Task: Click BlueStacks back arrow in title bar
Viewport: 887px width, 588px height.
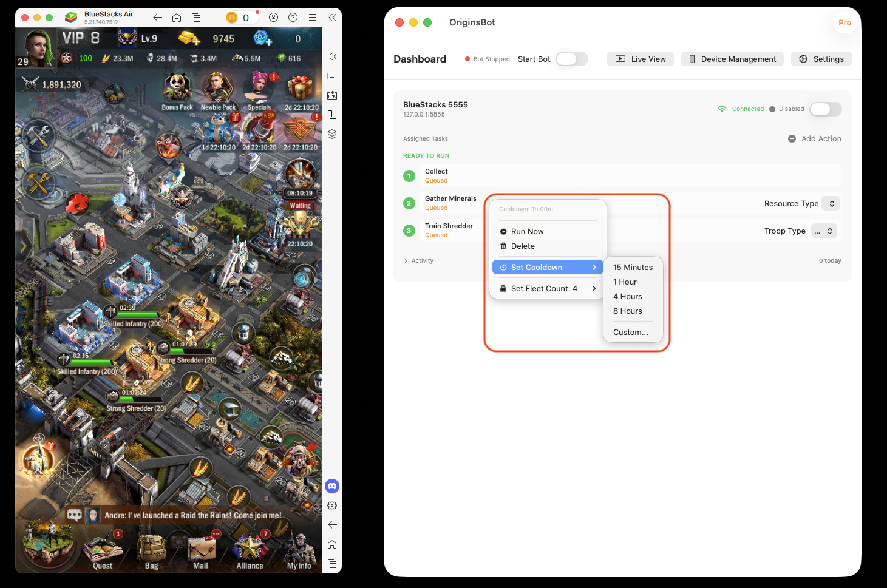Action: [x=157, y=18]
